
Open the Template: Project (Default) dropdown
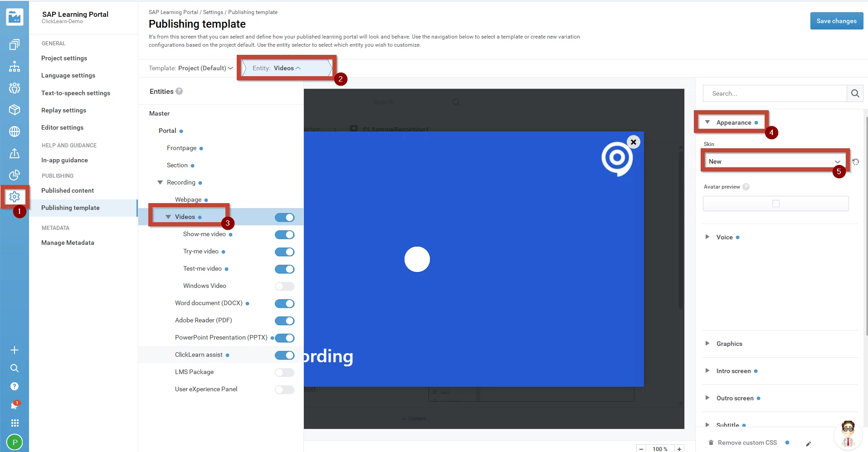click(x=191, y=68)
